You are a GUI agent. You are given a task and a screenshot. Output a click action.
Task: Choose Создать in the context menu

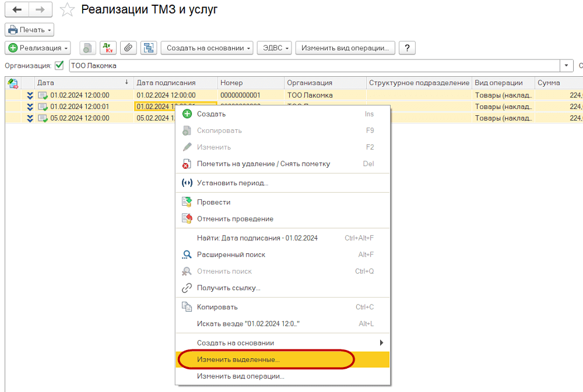[283, 114]
